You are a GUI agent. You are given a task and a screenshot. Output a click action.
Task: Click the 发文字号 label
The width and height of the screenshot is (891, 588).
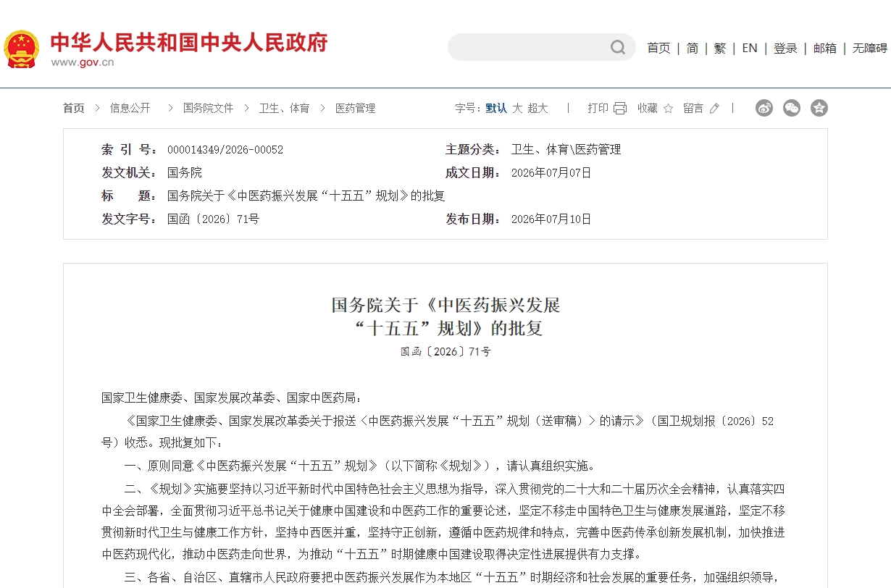pyautogui.click(x=129, y=219)
